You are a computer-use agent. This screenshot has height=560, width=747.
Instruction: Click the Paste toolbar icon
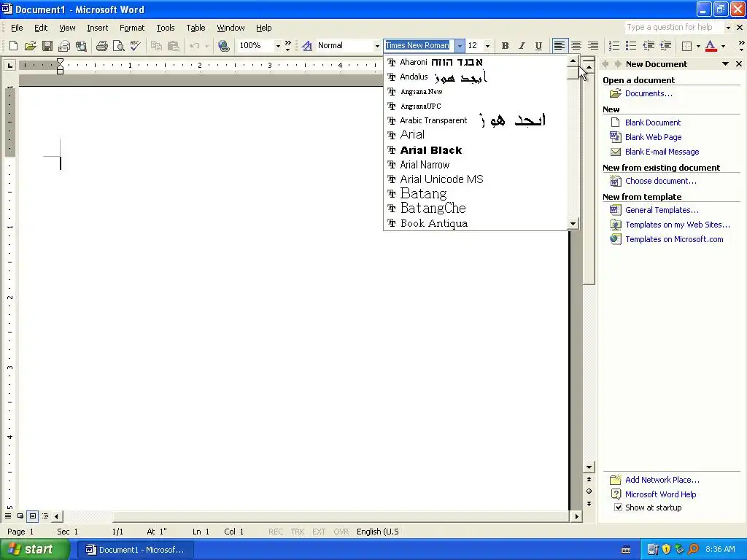click(x=174, y=46)
